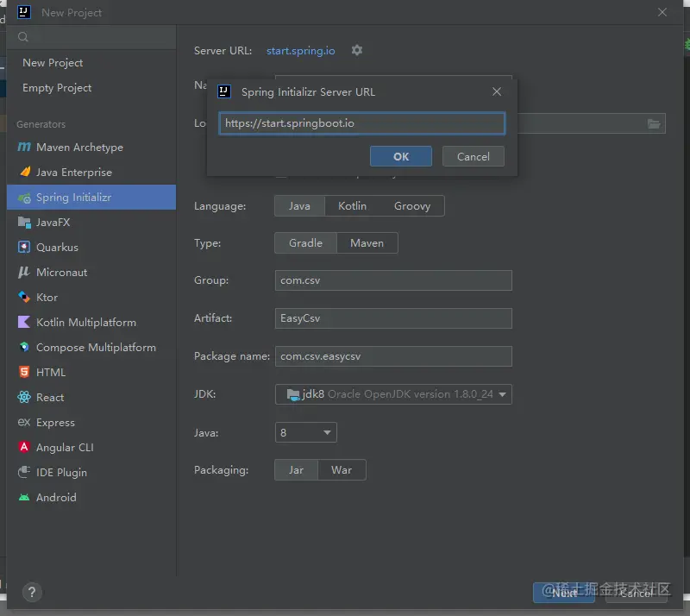This screenshot has height=616, width=690.
Task: Click the Package name input field
Action: tap(393, 356)
